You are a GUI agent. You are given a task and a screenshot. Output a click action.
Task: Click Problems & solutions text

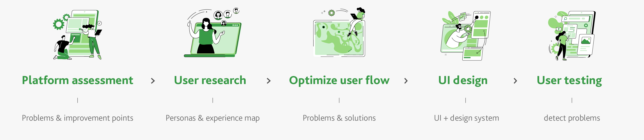tap(339, 118)
